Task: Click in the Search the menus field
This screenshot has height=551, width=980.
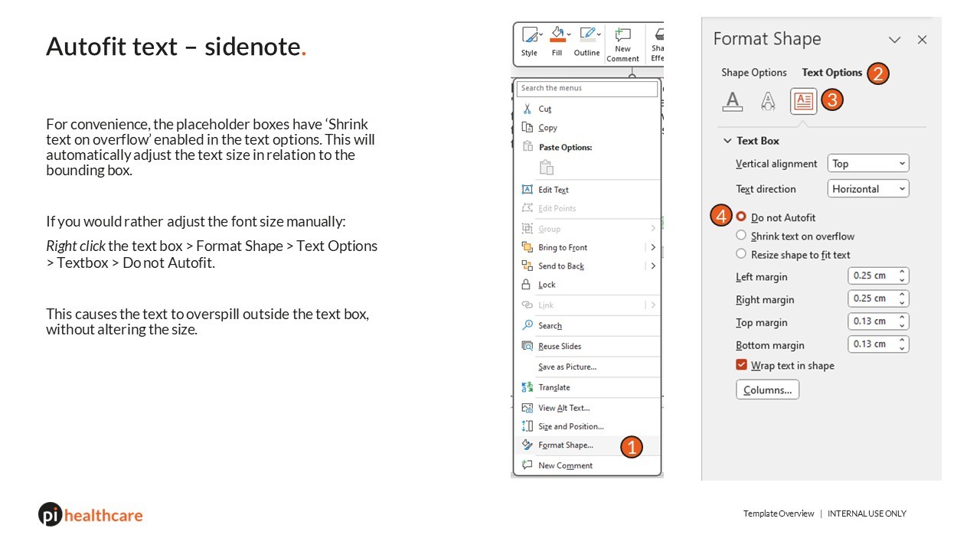Action: tap(587, 88)
